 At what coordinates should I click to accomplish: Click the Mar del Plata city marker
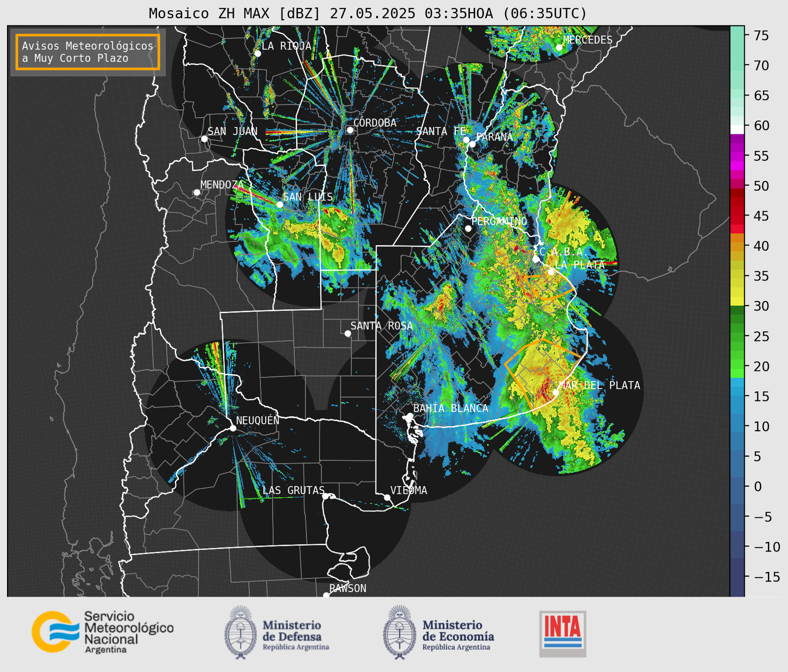555,393
